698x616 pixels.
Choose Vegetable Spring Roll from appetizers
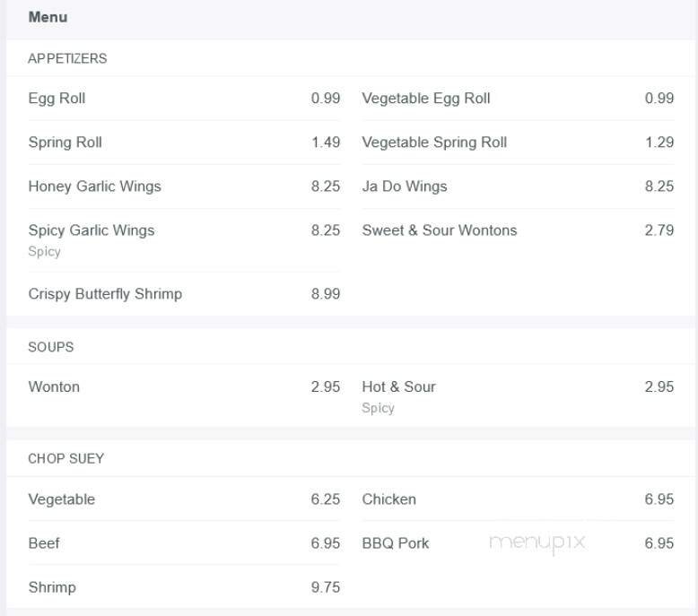[x=434, y=143]
